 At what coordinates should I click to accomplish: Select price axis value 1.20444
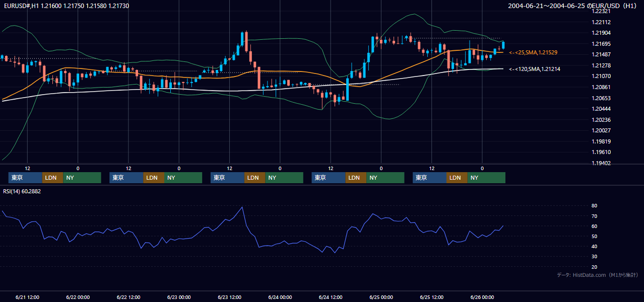[x=602, y=109]
